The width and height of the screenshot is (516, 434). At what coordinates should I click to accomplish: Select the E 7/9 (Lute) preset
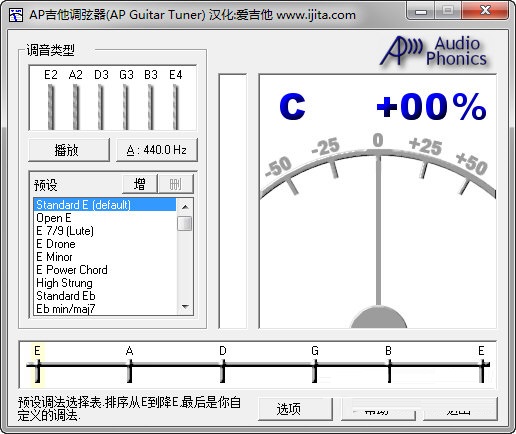[x=105, y=231]
